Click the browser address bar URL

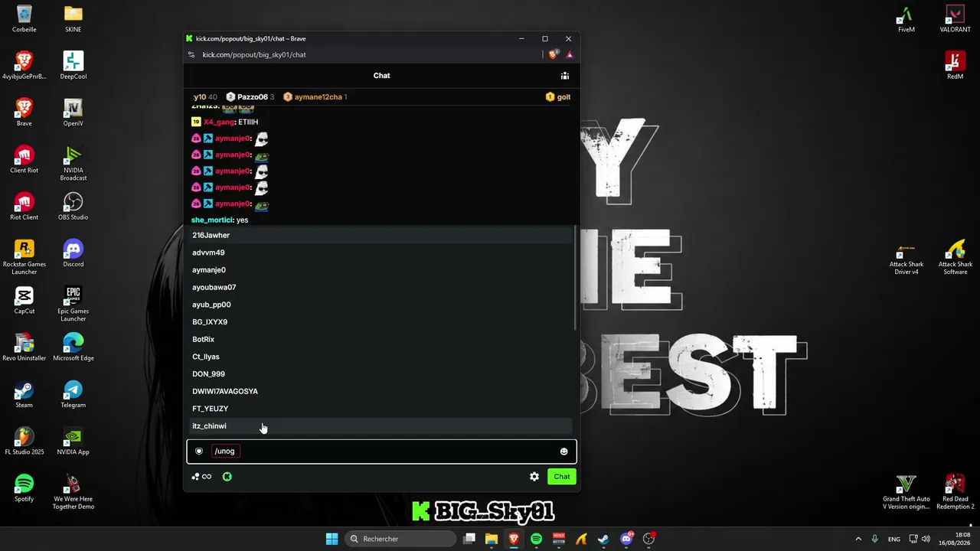pyautogui.click(x=254, y=55)
